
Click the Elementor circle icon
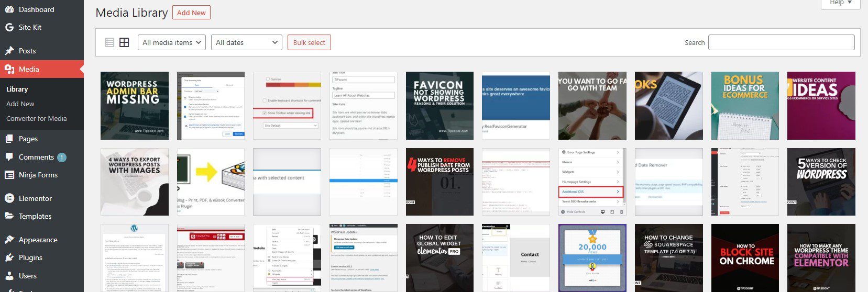9,198
